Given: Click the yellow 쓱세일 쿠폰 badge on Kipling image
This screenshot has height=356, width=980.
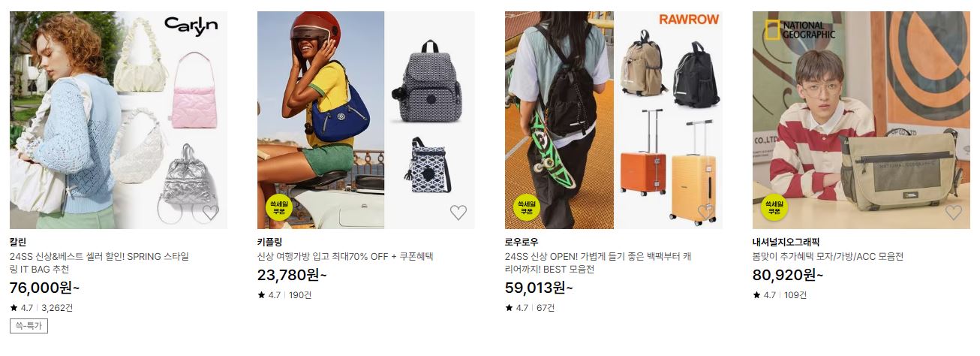Looking at the screenshot, I should (x=278, y=208).
